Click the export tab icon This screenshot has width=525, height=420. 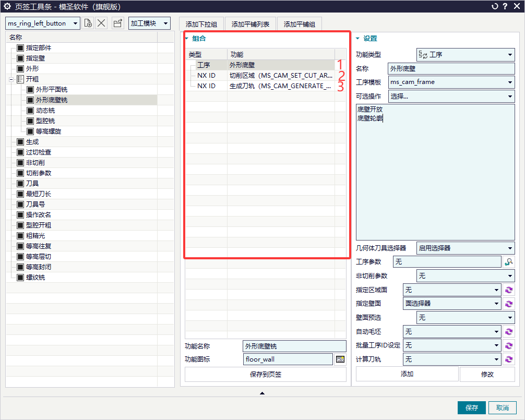[117, 23]
